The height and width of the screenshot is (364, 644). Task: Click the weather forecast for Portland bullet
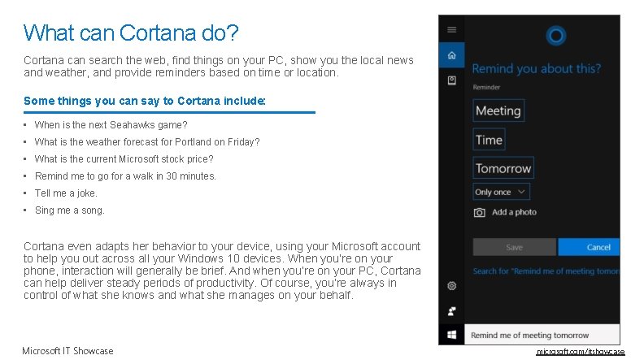click(x=147, y=142)
